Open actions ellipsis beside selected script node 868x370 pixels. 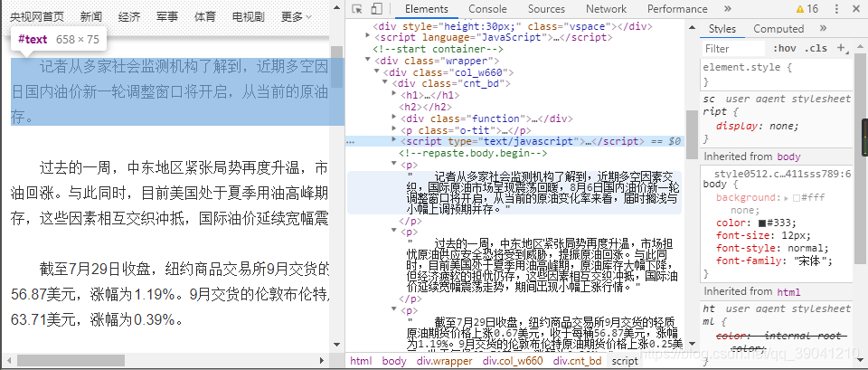pyautogui.click(x=351, y=142)
